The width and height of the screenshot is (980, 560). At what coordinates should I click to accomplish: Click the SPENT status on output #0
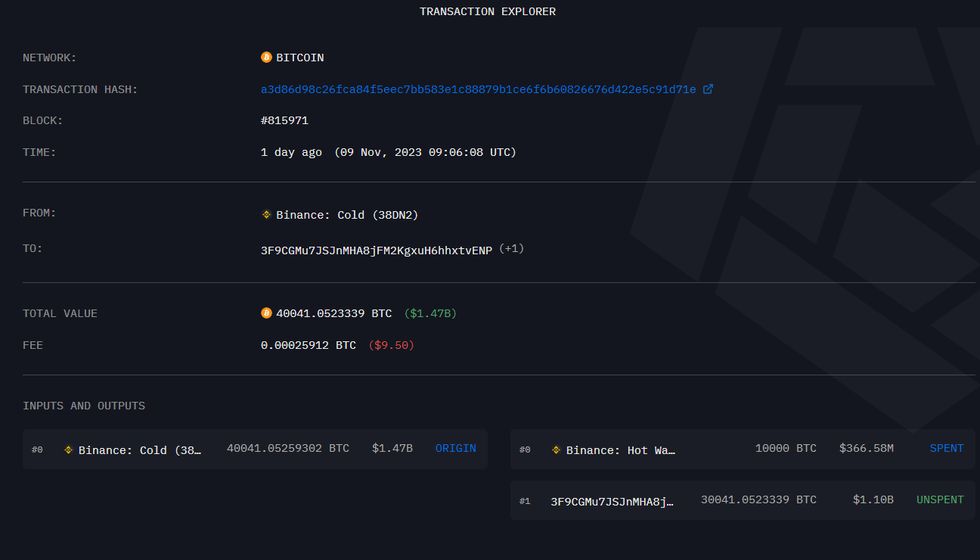coord(947,448)
